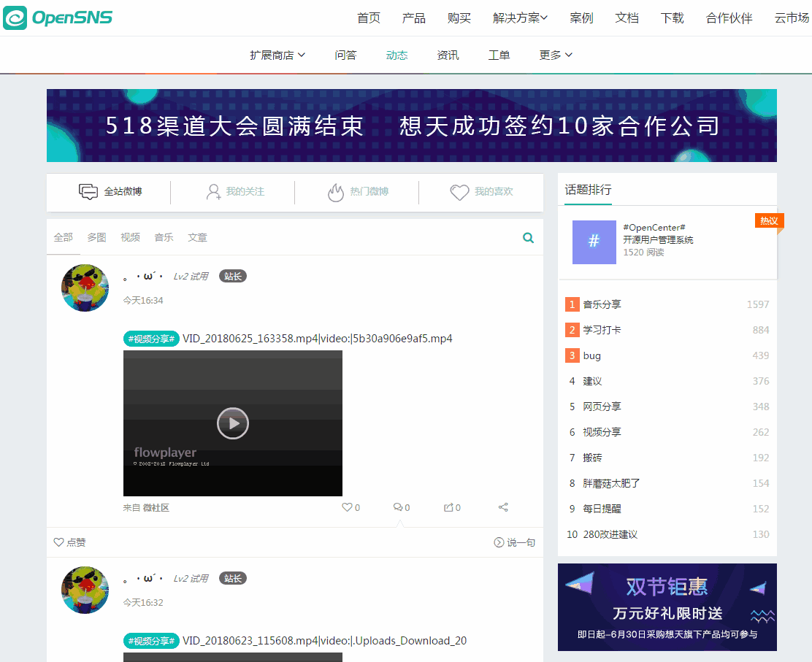This screenshot has width=812, height=662.
Task: Play the VID_20180625 video in flowplayer
Action: tap(232, 423)
